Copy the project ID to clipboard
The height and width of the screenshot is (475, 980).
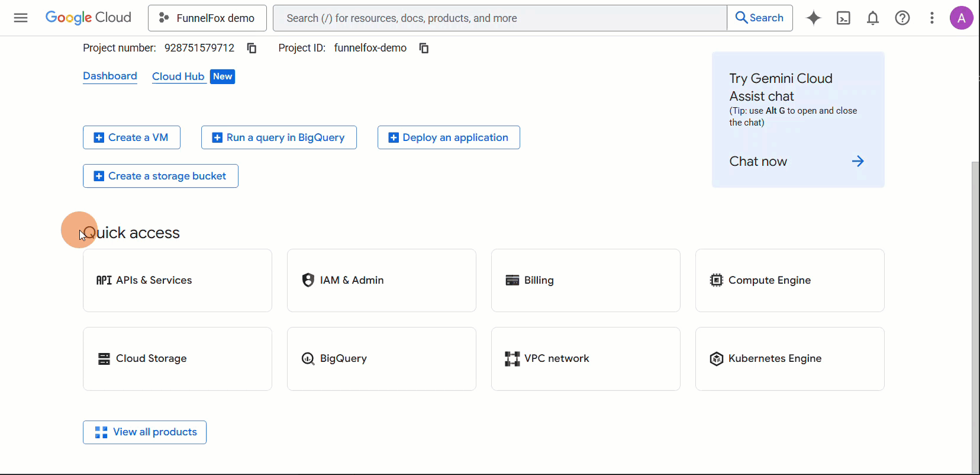coord(424,48)
